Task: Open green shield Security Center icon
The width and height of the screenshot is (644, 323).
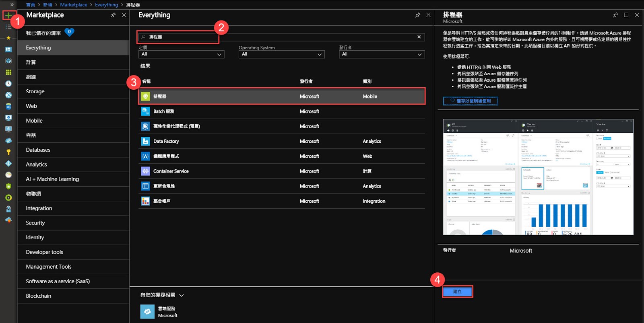Action: 8,186
